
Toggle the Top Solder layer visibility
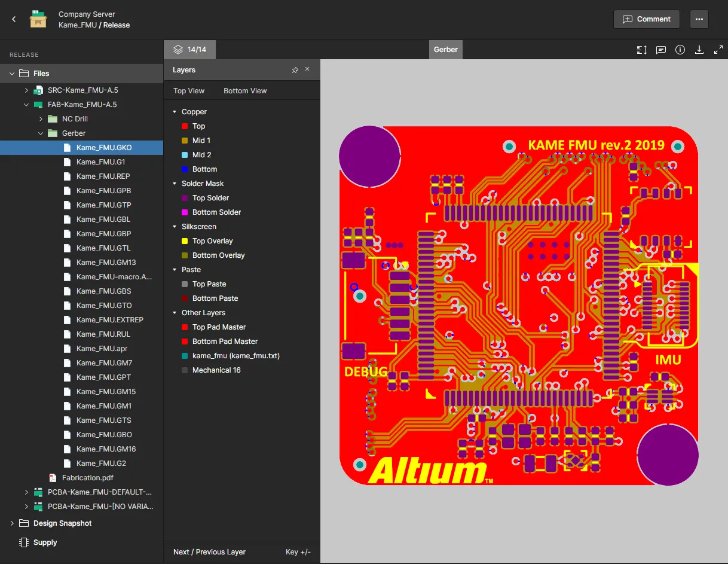click(x=185, y=198)
